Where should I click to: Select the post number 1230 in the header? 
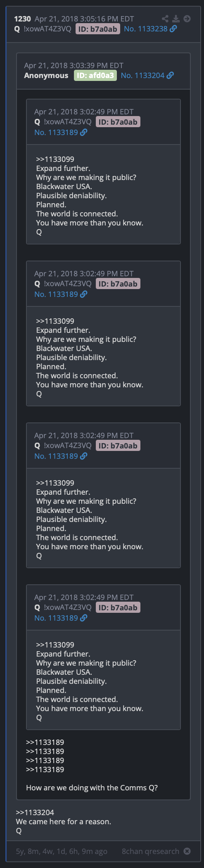pos(22,19)
